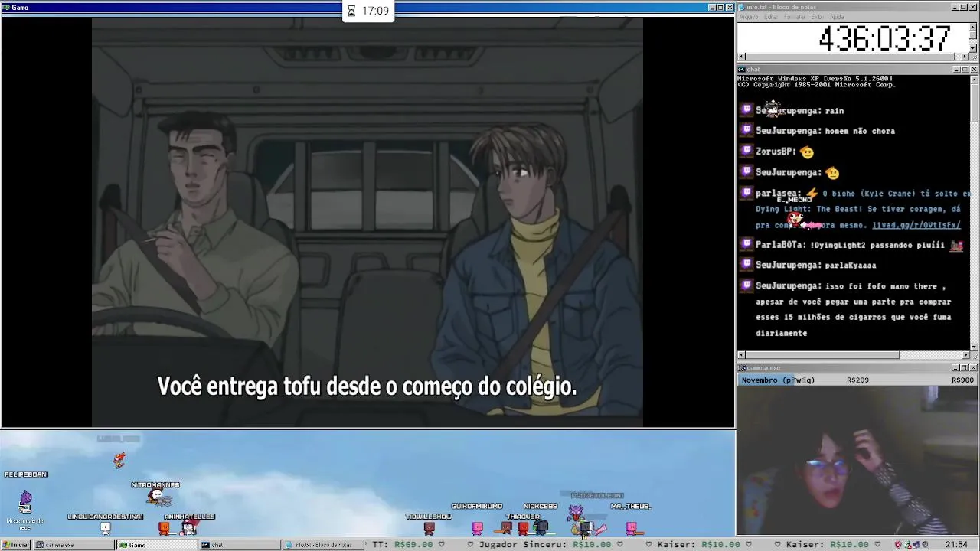This screenshot has width=980, height=551.
Task: Click the heart after TT: R$69.00
Action: point(441,545)
